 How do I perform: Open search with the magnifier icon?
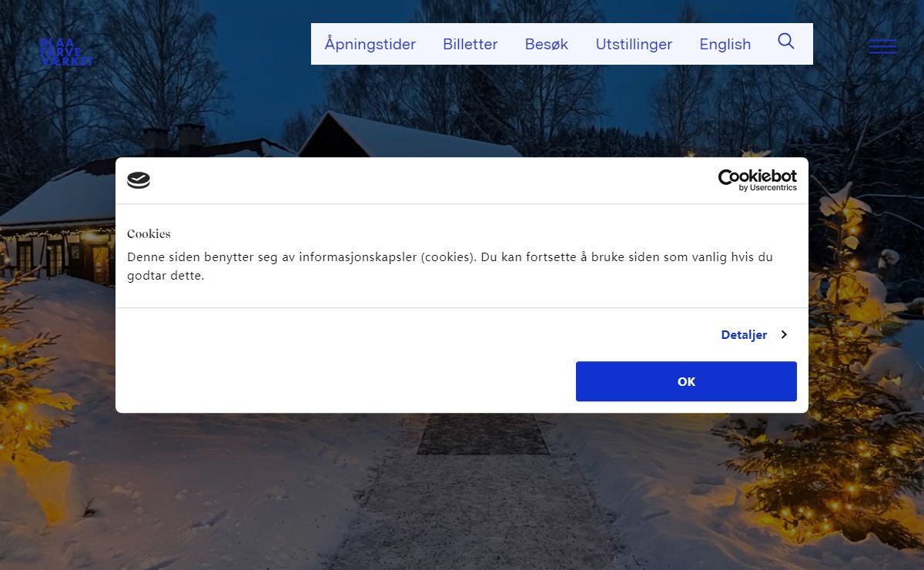point(785,42)
